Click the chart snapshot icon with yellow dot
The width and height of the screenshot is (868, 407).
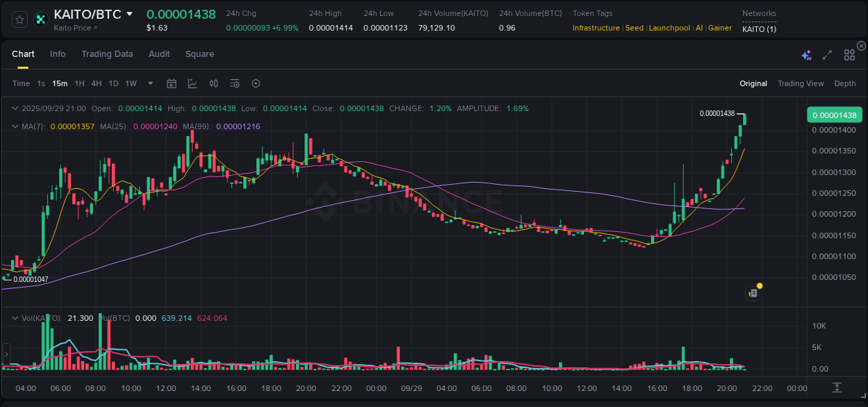pos(752,294)
